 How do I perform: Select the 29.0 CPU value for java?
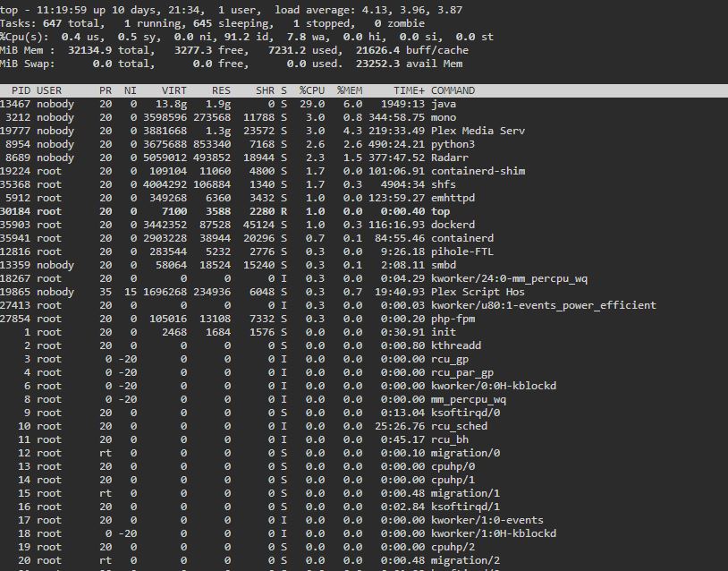click(x=312, y=104)
